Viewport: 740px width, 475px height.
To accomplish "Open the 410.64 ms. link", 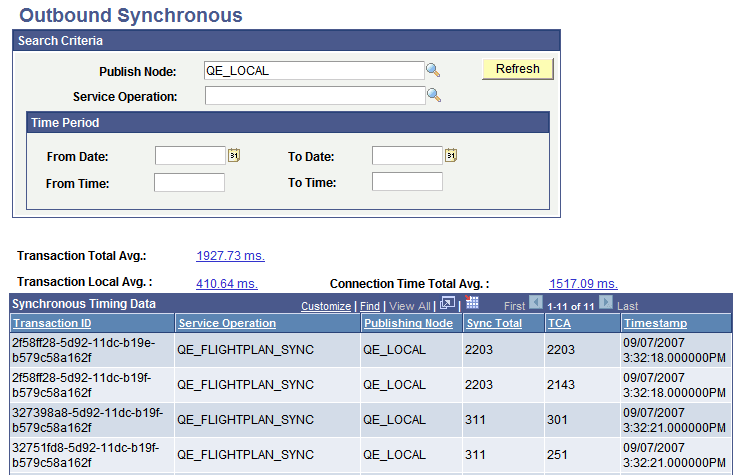I will click(x=227, y=284).
